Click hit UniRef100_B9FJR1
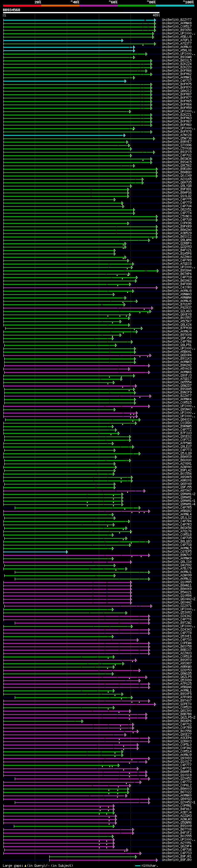This screenshot has height=868, width=197. click(x=177, y=856)
